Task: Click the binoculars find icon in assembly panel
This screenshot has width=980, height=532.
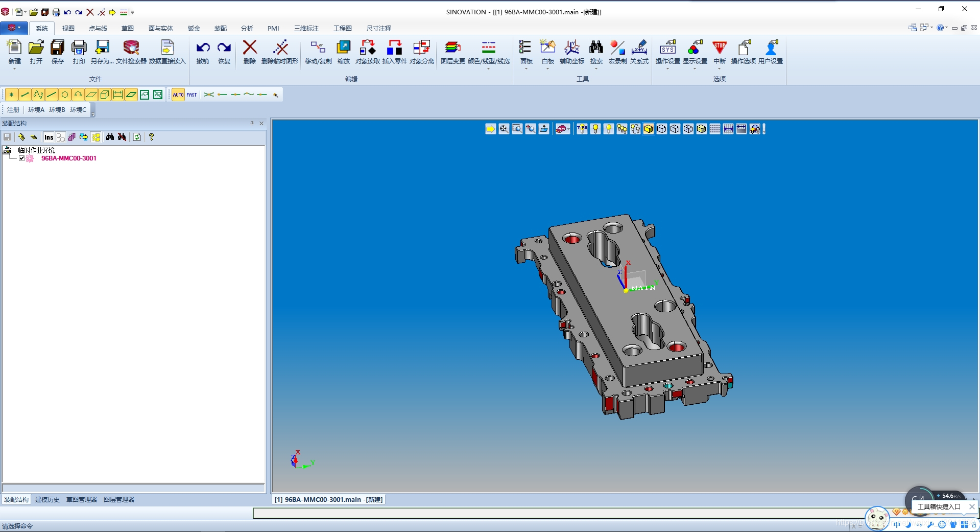Action: click(110, 137)
